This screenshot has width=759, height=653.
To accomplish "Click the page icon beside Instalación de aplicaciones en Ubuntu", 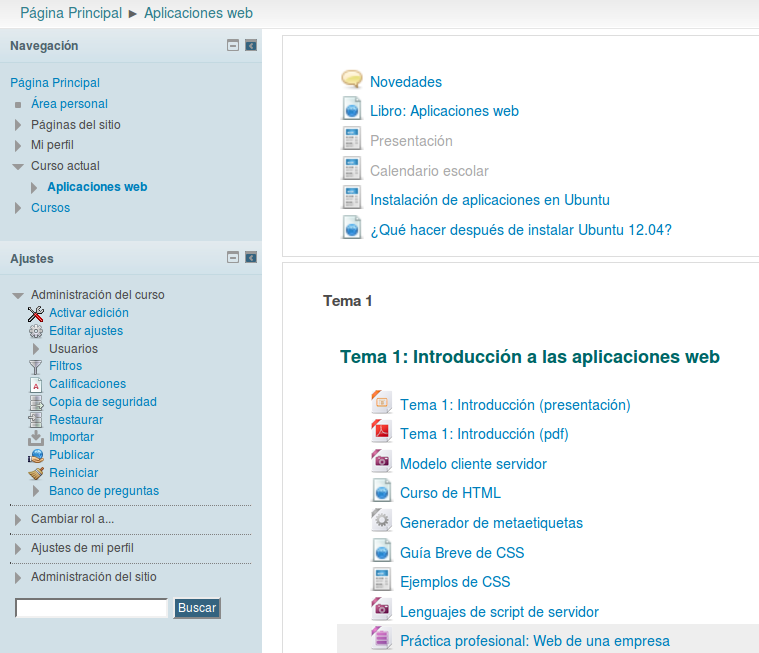I will pyautogui.click(x=352, y=198).
